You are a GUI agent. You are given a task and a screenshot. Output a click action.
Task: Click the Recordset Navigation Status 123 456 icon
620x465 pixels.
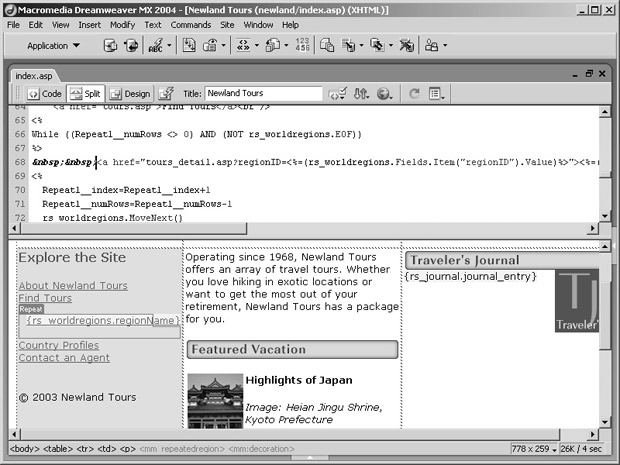point(302,45)
